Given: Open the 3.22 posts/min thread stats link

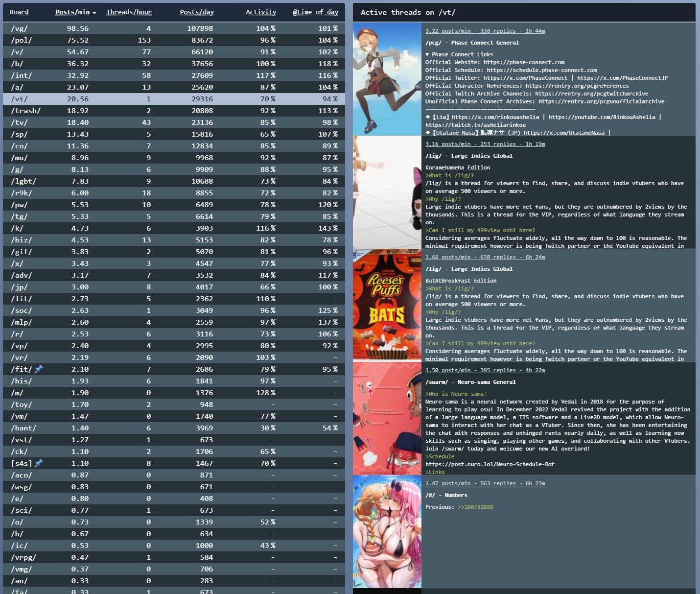Looking at the screenshot, I should point(485,31).
